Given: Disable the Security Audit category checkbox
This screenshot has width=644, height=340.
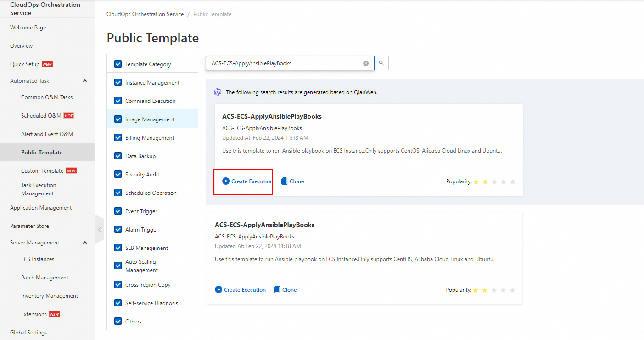Looking at the screenshot, I should pos(118,175).
